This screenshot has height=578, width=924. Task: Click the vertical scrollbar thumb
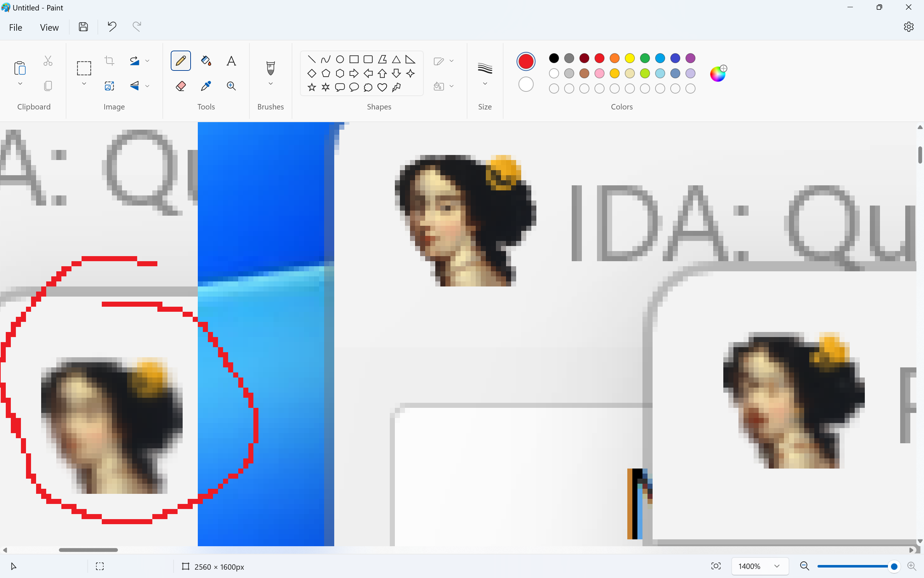coord(920,155)
